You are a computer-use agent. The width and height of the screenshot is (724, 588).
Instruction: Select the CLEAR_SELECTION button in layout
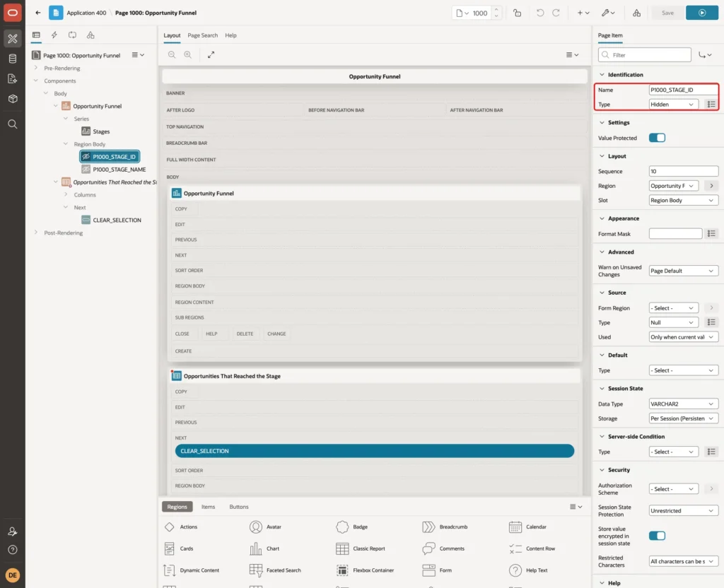click(375, 452)
